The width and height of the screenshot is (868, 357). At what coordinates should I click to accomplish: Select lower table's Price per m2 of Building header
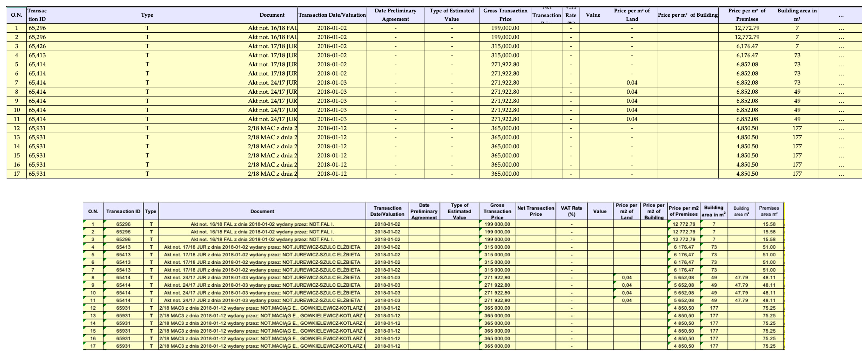[x=654, y=211]
